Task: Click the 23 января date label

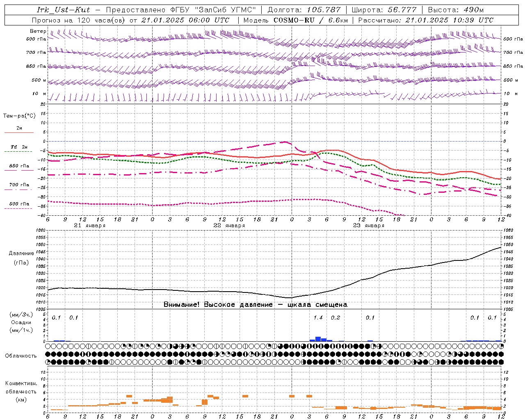Action: (x=368, y=226)
